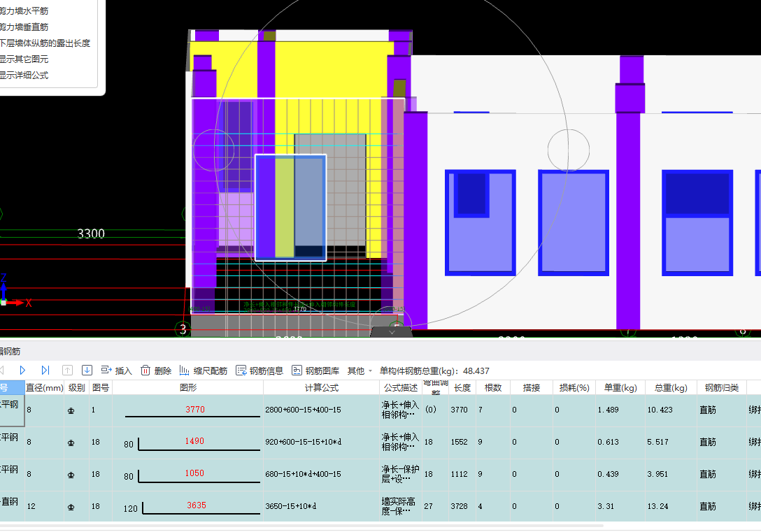Click the 图形 column header

(188, 387)
